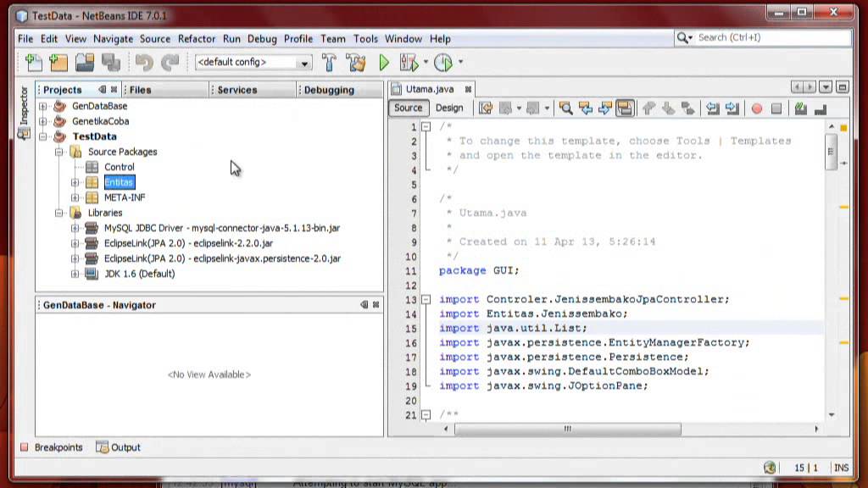Expand the META-INF package
This screenshot has width=868, height=488.
[x=75, y=197]
